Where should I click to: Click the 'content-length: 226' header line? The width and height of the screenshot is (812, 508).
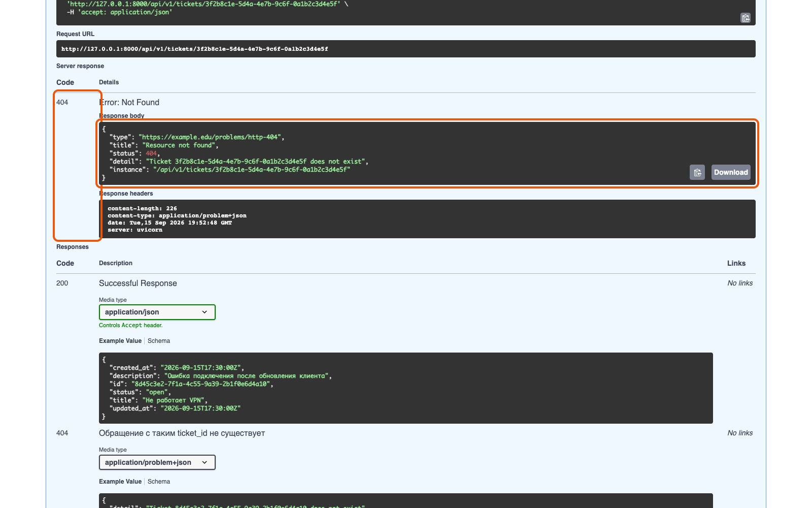[x=142, y=208]
